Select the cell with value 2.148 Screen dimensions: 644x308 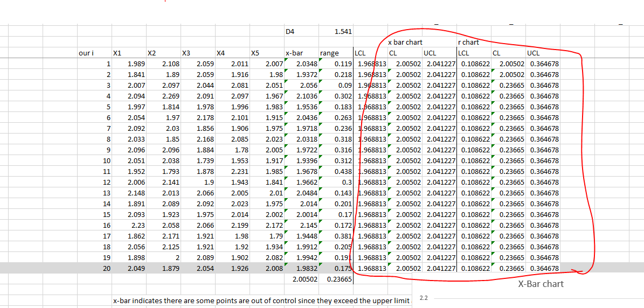tap(129, 193)
